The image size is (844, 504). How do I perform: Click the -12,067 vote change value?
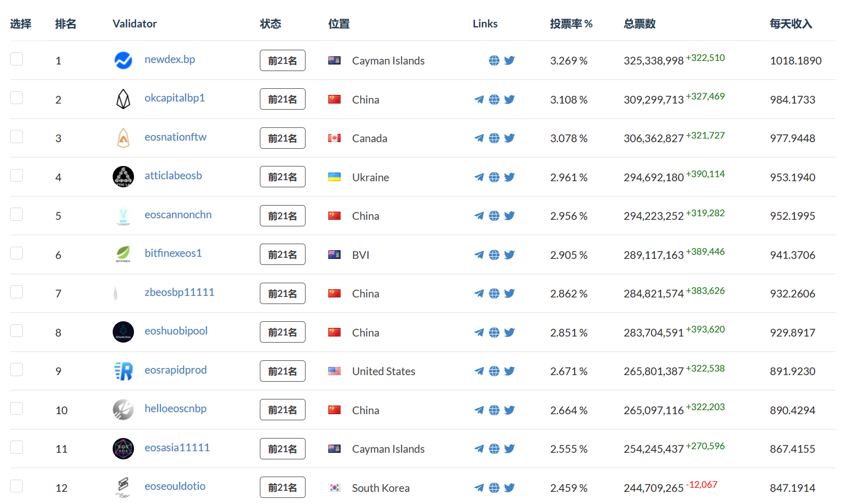[x=702, y=485]
